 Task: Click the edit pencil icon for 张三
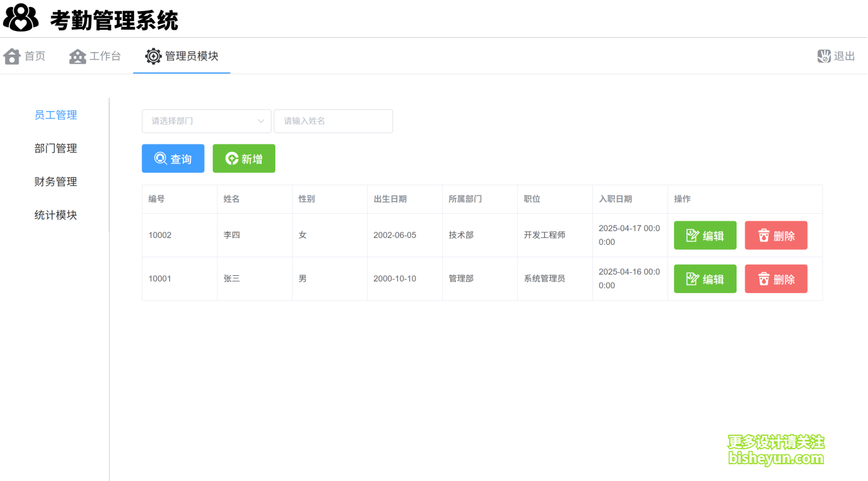coord(693,279)
